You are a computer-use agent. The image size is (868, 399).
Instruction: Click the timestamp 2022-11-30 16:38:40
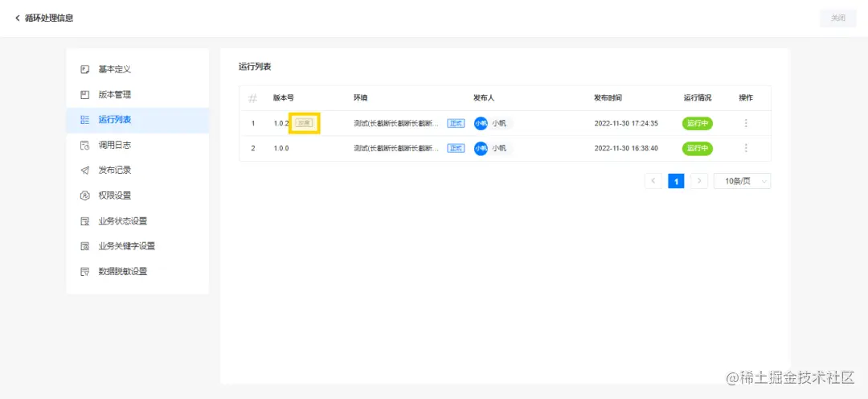[626, 149]
